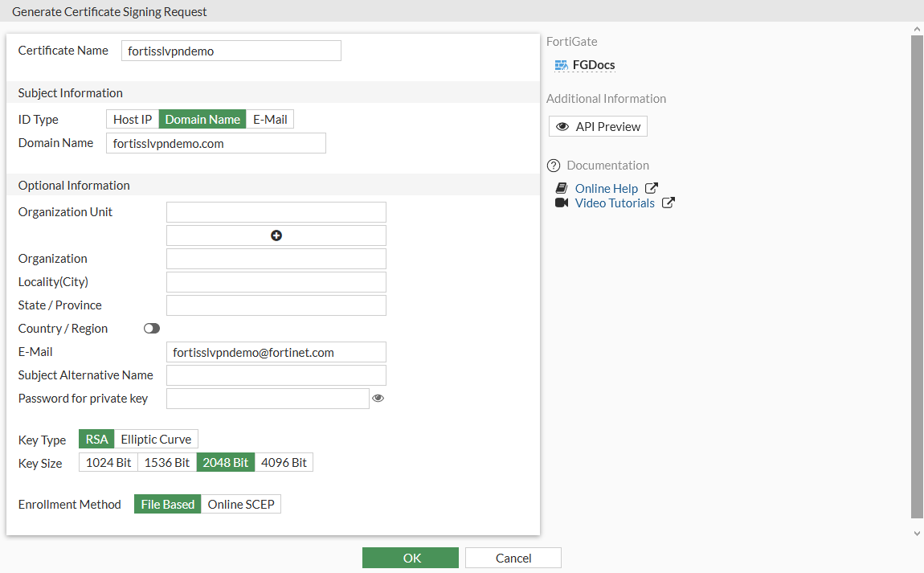This screenshot has width=924, height=573.
Task: Click the Video Tutorials camera icon
Action: tap(562, 203)
